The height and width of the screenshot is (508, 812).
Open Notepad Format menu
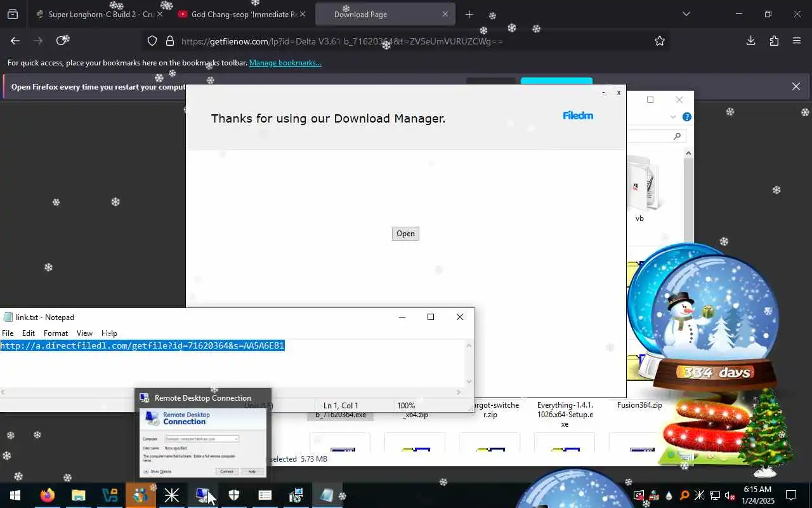[56, 333]
